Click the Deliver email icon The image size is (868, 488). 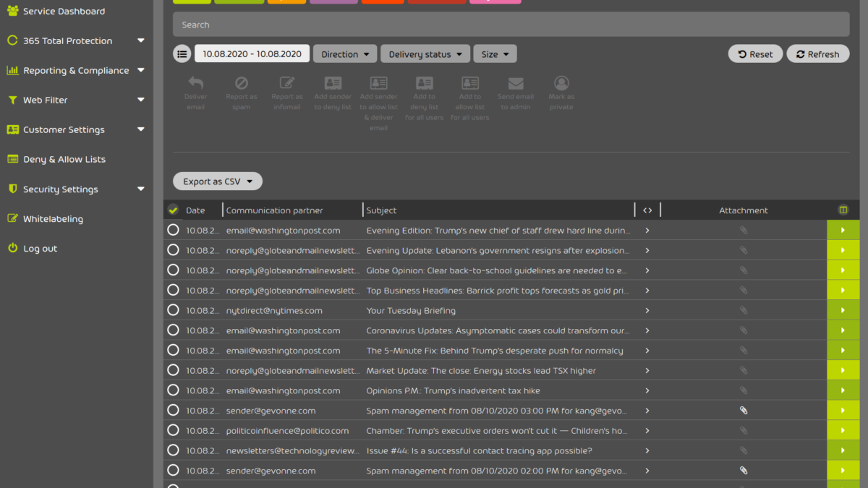click(x=195, y=84)
